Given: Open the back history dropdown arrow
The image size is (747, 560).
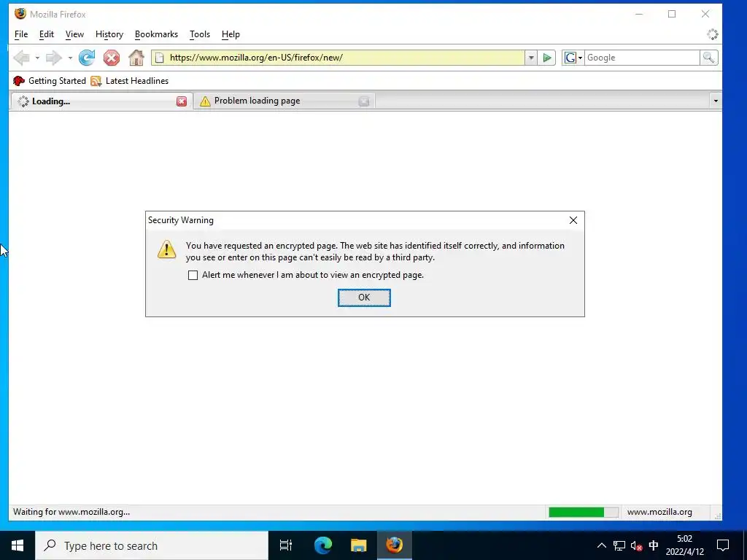Looking at the screenshot, I should click(x=37, y=58).
